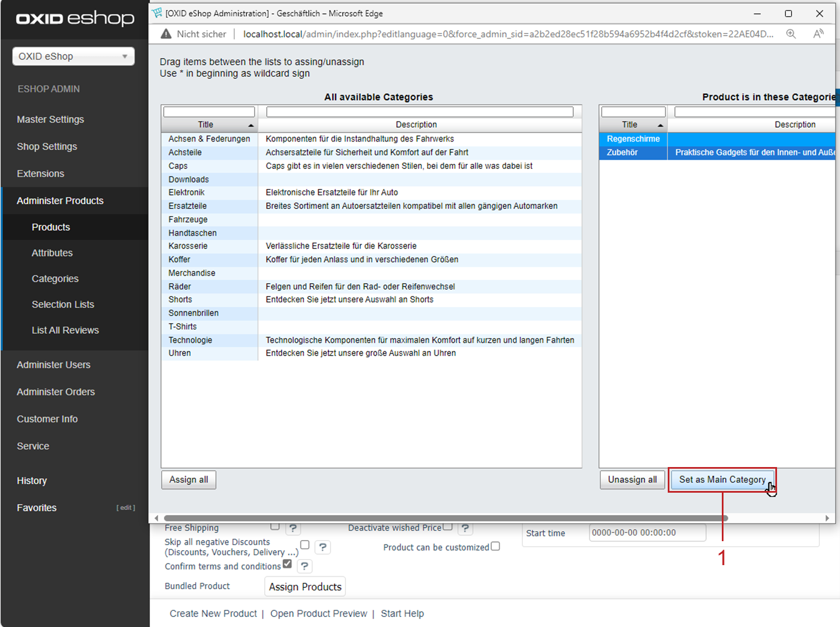This screenshot has height=627, width=840.
Task: Select 'Handtaschen' category row
Action: pos(371,233)
